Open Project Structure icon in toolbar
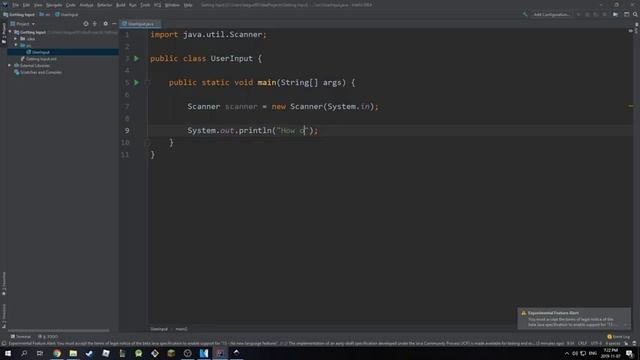Screen dimensions: 640x360 (627, 14)
